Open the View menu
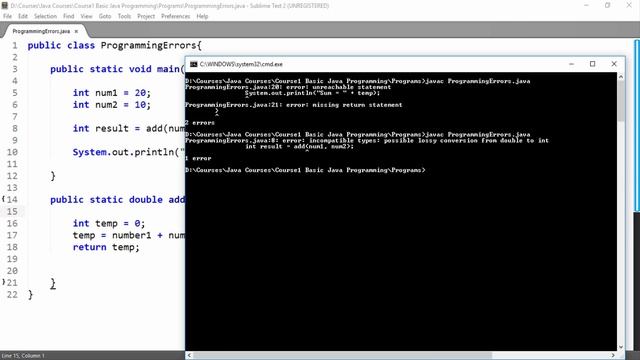This screenshot has width=640, height=360. pyautogui.click(x=87, y=16)
